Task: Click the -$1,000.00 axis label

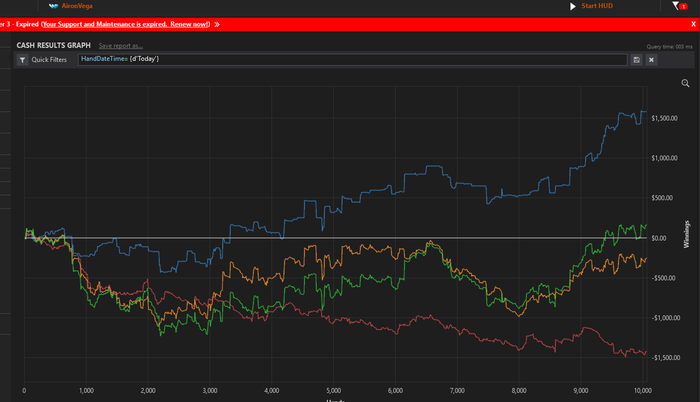Action: pos(666,318)
